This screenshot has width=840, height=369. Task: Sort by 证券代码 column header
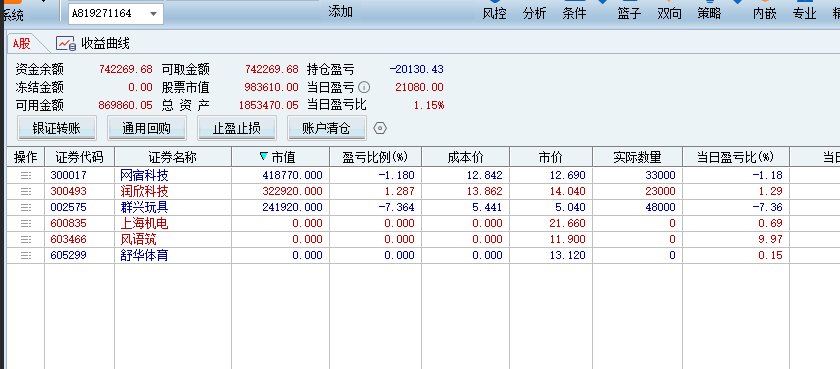79,157
